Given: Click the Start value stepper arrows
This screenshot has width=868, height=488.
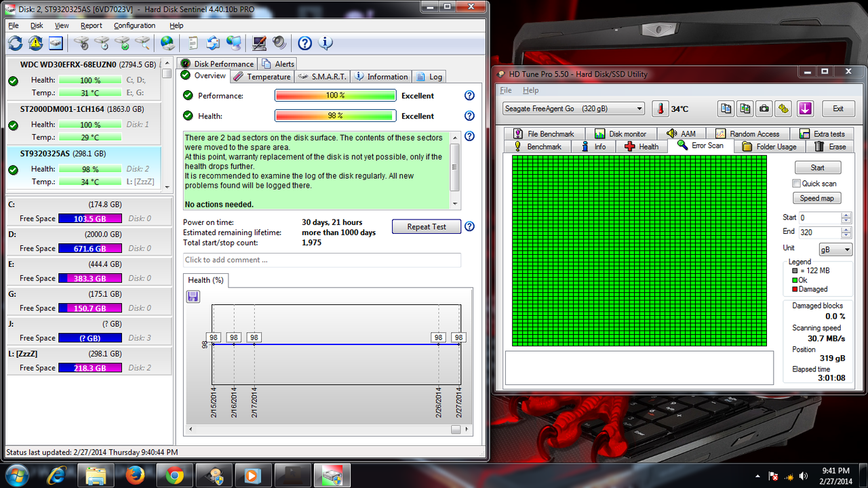Looking at the screenshot, I should click(846, 218).
